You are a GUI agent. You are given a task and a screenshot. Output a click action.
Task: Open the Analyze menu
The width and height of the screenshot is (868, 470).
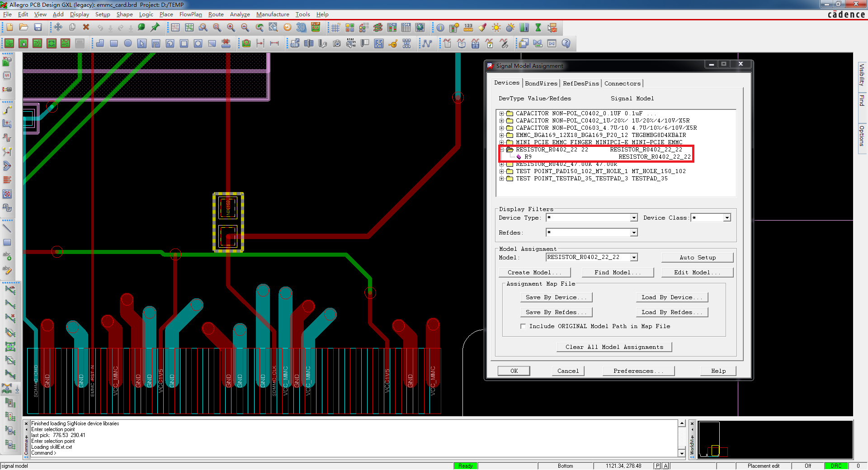240,14
